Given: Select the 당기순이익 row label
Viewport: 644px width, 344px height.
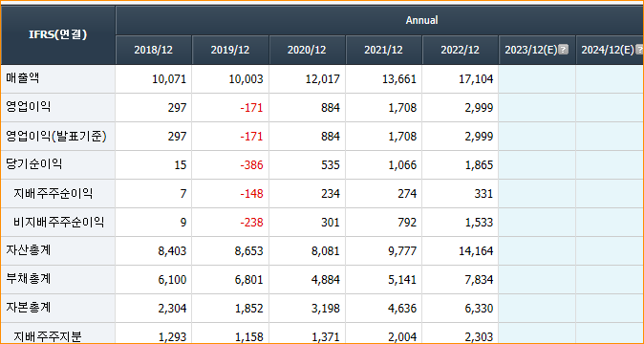Looking at the screenshot, I should [x=34, y=164].
